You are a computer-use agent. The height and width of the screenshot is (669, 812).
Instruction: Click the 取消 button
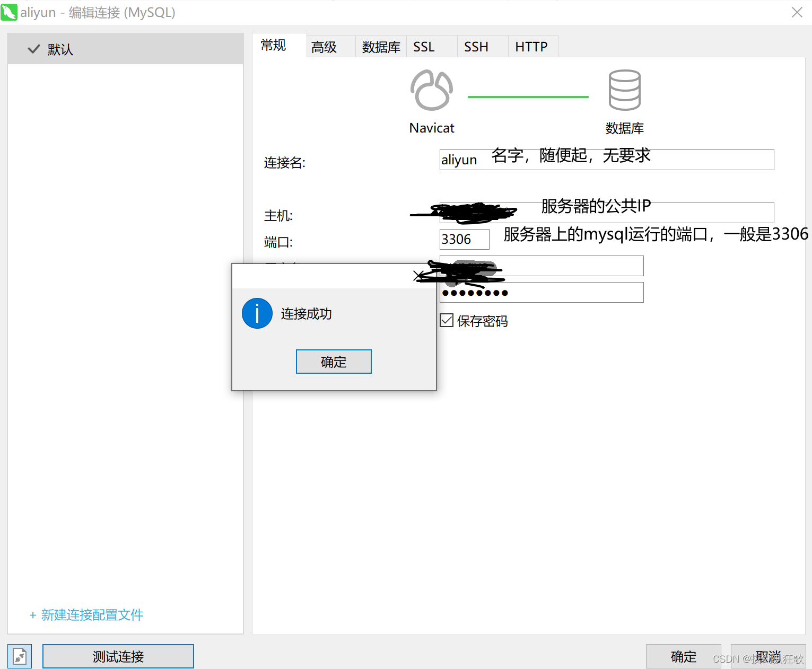point(768,656)
